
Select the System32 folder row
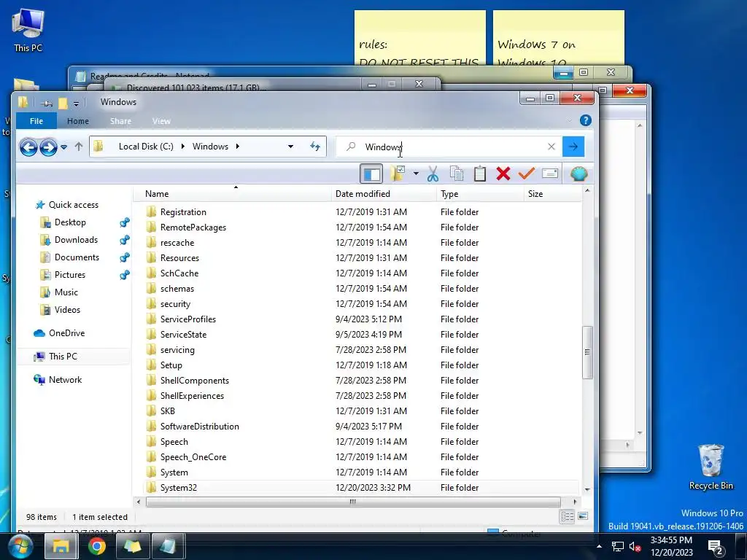pos(360,488)
